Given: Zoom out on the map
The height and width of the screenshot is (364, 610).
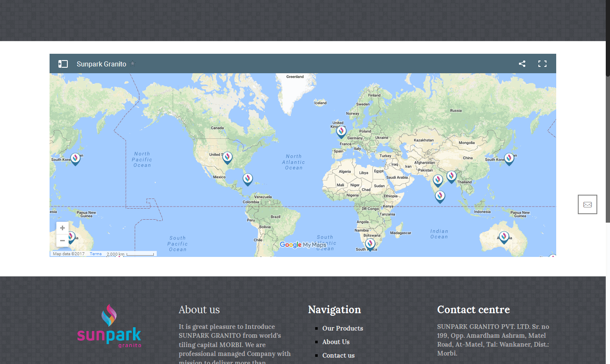Looking at the screenshot, I should (62, 240).
